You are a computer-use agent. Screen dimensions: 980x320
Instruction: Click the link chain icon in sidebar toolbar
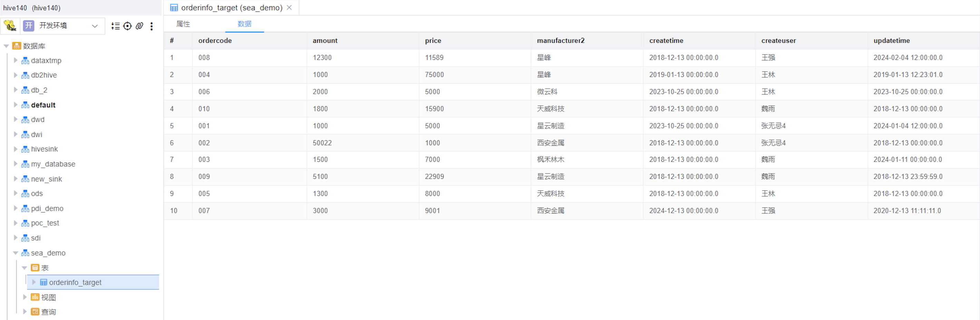coord(140,26)
